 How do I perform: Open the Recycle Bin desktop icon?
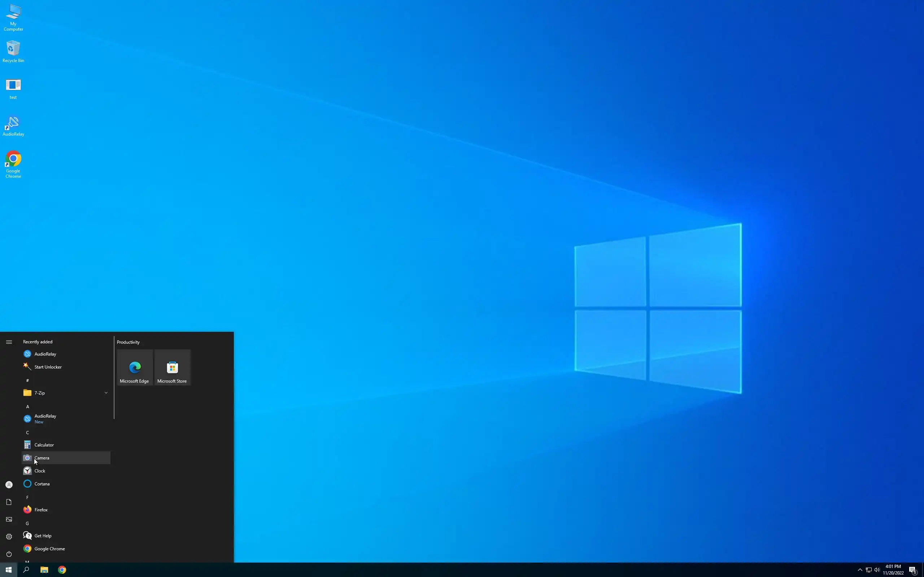pyautogui.click(x=13, y=52)
